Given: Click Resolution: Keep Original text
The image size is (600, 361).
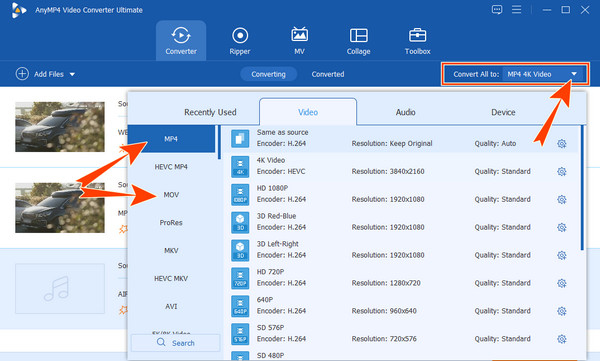Looking at the screenshot, I should [392, 144].
